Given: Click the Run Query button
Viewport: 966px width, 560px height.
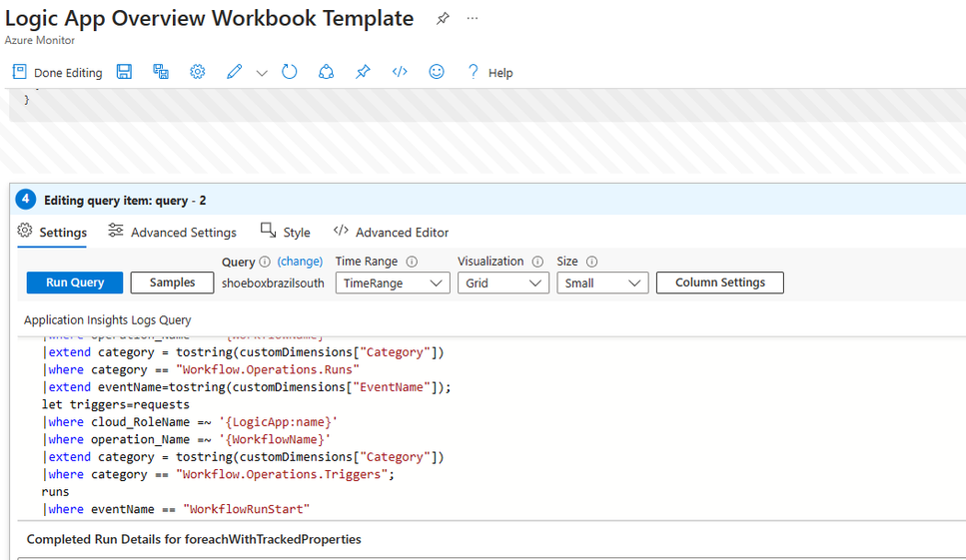Looking at the screenshot, I should [x=75, y=282].
